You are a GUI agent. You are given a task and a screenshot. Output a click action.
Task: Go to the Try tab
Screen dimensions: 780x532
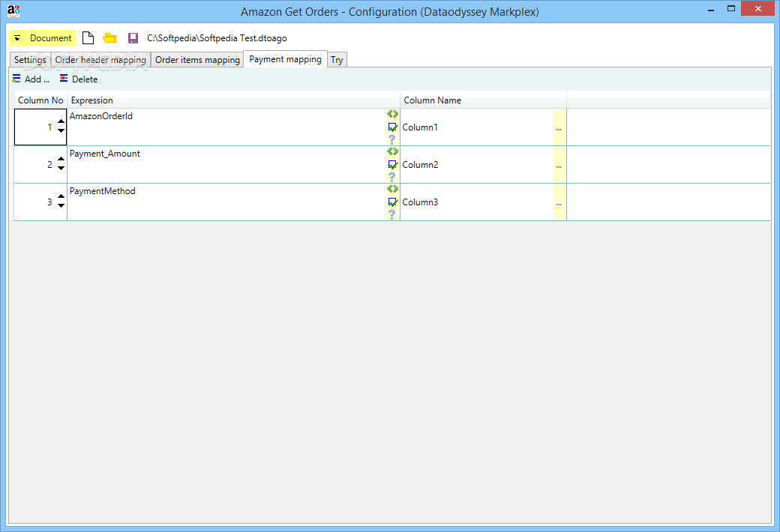(337, 60)
